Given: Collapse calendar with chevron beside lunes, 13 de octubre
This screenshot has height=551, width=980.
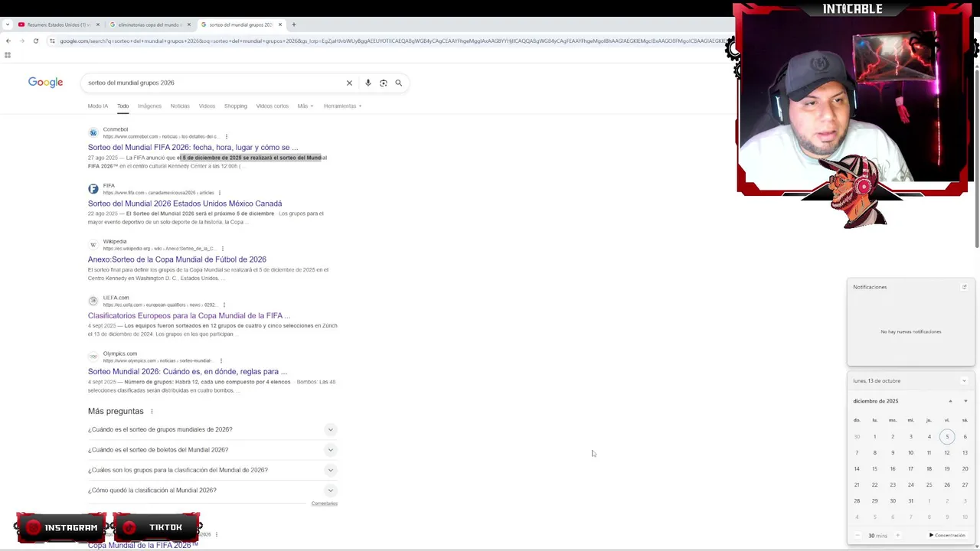Looking at the screenshot, I should point(964,380).
